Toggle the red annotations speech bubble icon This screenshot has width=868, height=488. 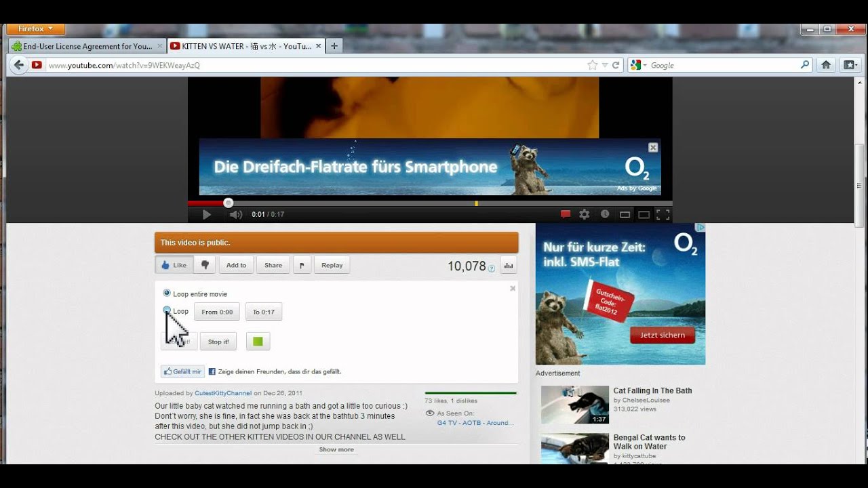tap(566, 215)
